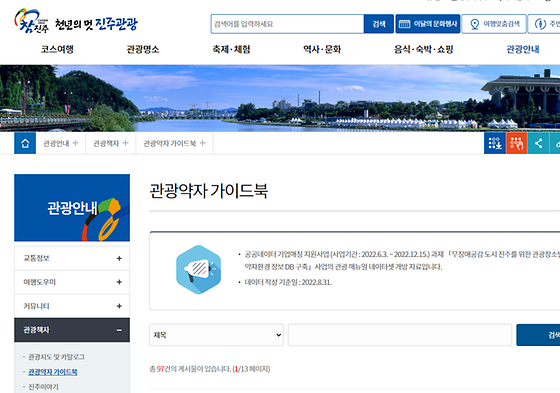Click the orange touch grid icon
Viewport: 560px width, 393px height.
(x=516, y=143)
